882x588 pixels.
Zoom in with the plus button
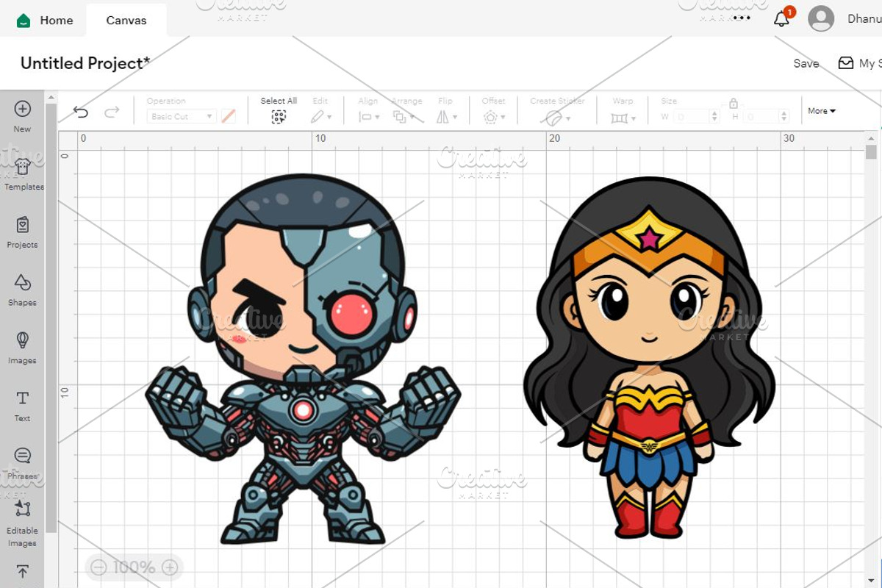click(x=170, y=567)
